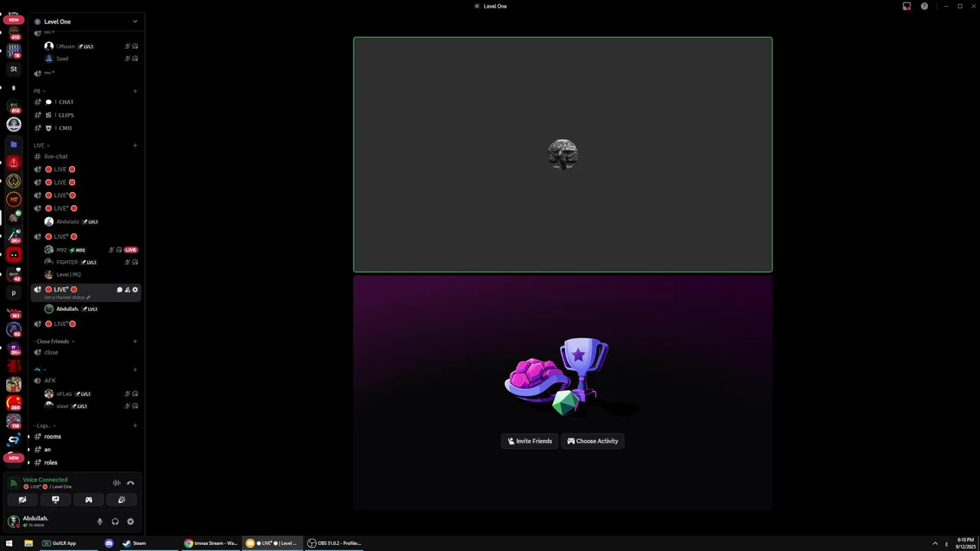Viewport: 980px width, 551px height.
Task: Open the Help icon in the title bar
Action: pos(924,6)
